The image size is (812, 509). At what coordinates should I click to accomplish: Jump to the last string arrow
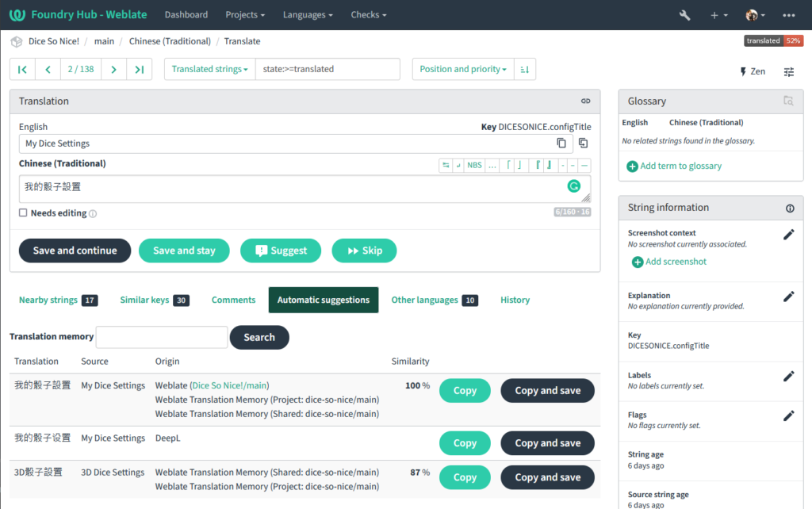pos(139,70)
